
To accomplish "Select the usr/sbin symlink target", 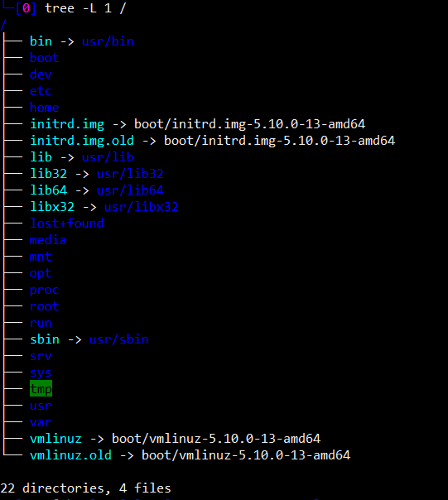I will pos(119,339).
